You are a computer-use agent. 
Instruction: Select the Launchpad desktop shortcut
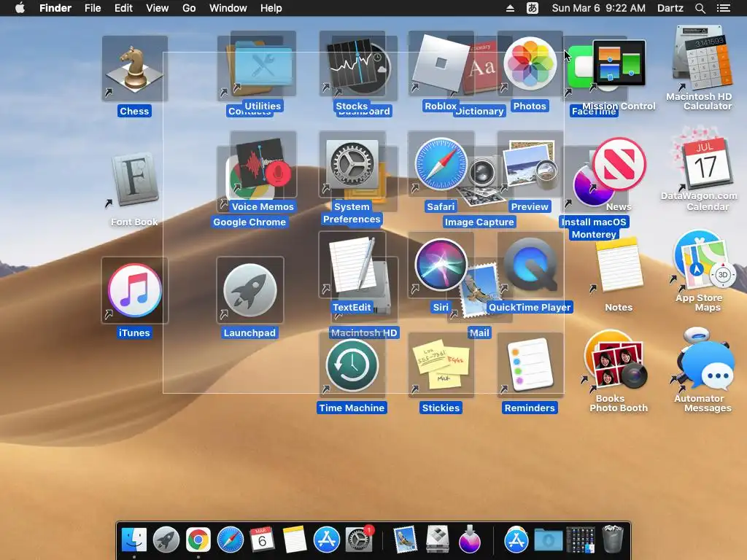point(250,290)
